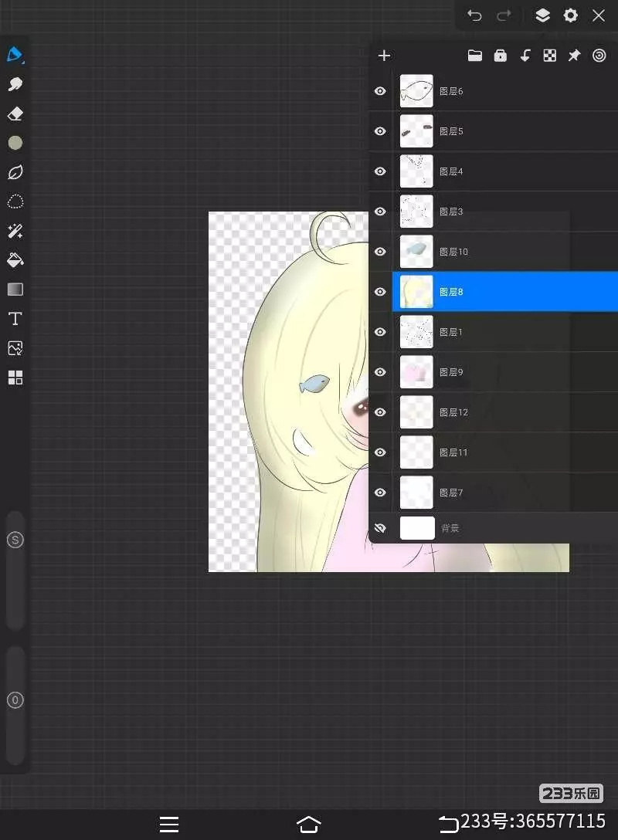Toggle visibility of layer 图层10
Screen dimensions: 618x840
(380, 252)
